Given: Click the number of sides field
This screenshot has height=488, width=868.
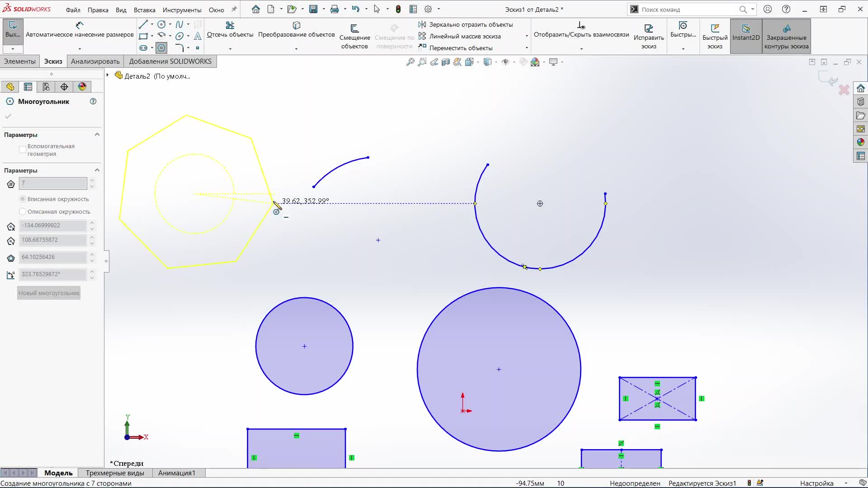Looking at the screenshot, I should pos(53,183).
